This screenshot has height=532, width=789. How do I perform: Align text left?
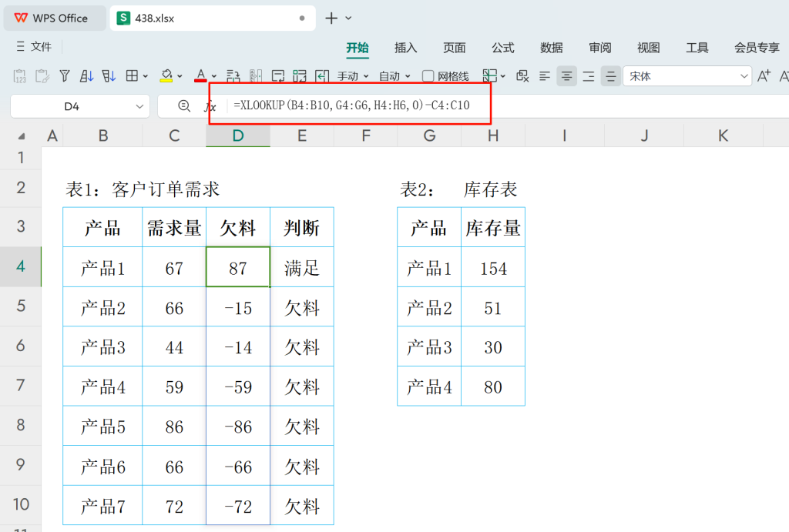click(545, 76)
